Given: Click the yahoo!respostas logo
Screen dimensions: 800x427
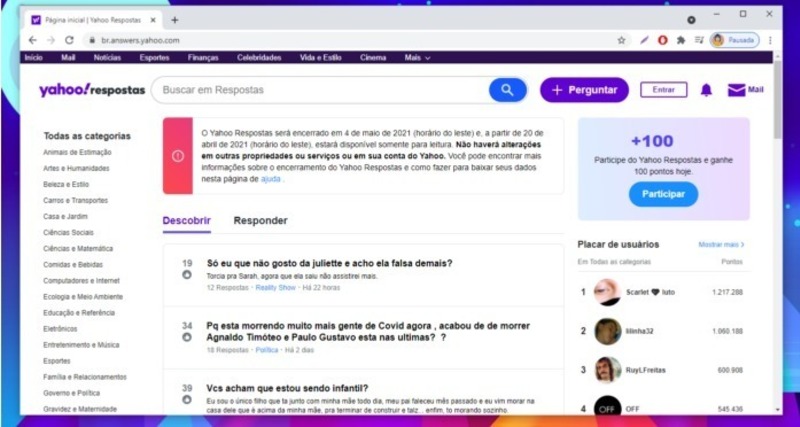Looking at the screenshot, I should [92, 90].
